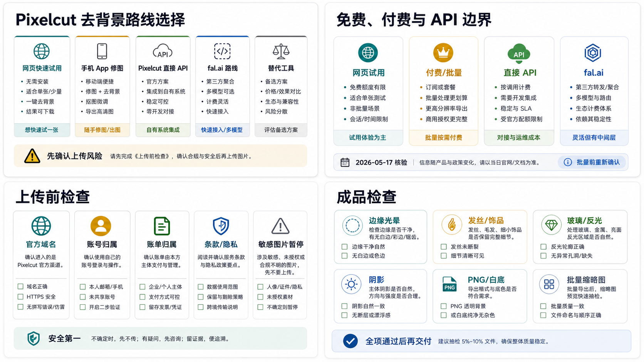Click the 批量前重新确认 button
This screenshot has height=362, width=644.
(x=593, y=162)
